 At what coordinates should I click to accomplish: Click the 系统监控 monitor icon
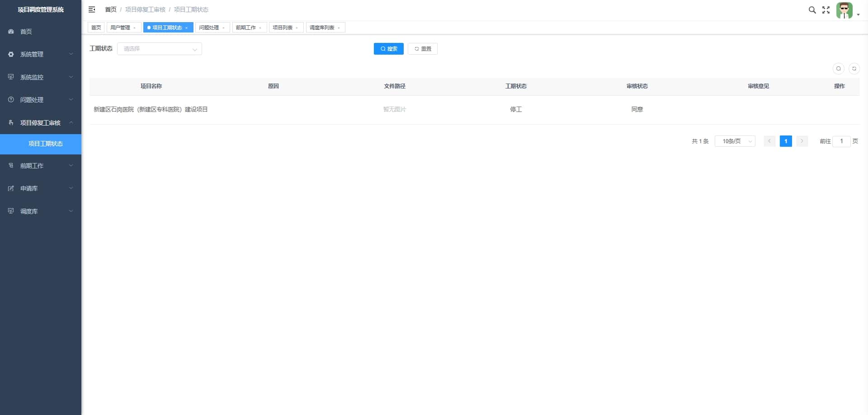coord(11,77)
